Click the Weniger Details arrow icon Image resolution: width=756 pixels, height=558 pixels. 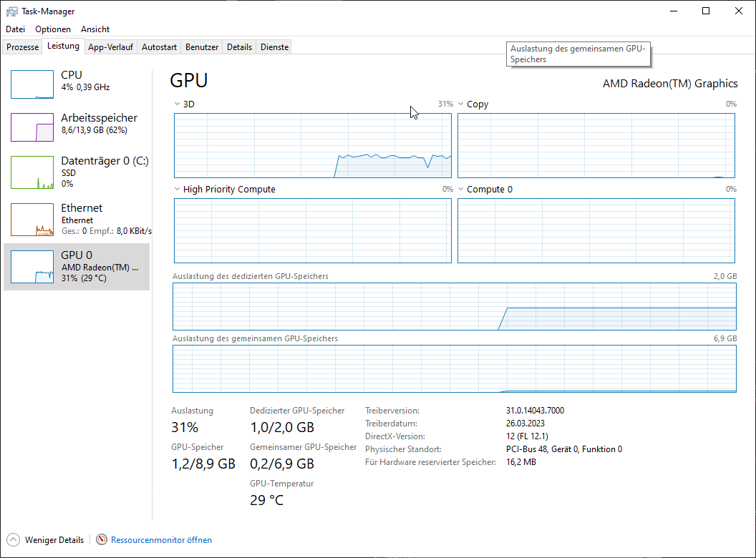pos(13,539)
